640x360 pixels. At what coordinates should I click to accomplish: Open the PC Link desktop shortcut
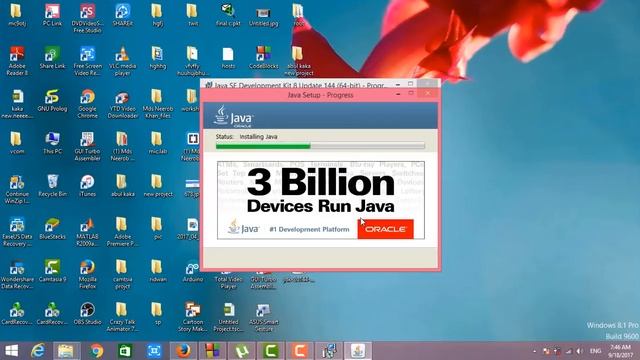coord(52,16)
